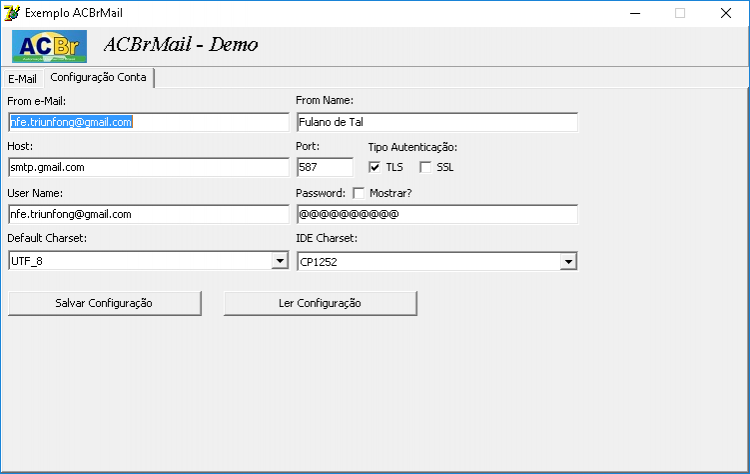Close the Exemplo ACBrMail window
Viewport: 750px width, 474px height.
[726, 13]
